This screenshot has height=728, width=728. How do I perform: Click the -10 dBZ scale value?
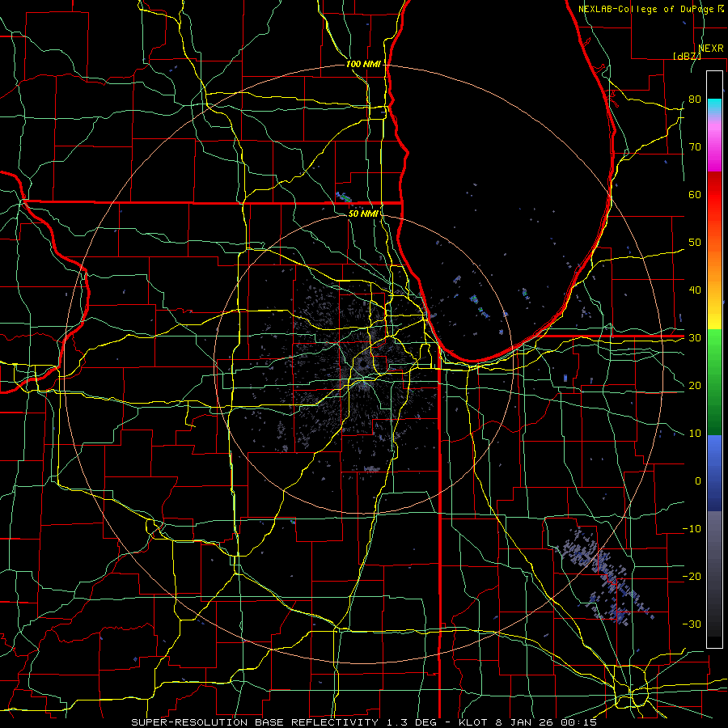coord(692,528)
